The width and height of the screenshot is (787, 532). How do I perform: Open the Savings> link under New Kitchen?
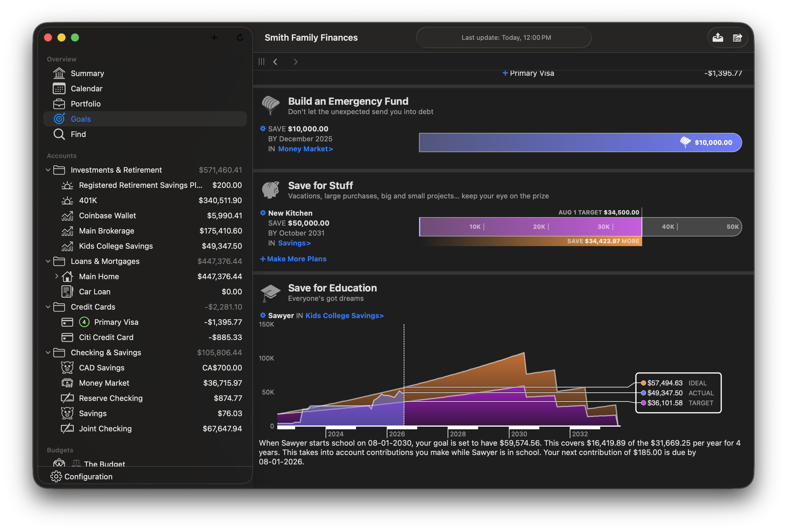pos(294,243)
